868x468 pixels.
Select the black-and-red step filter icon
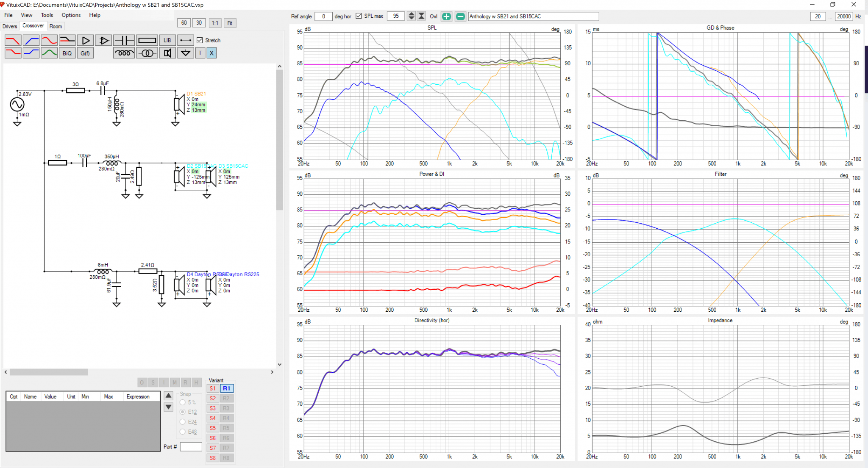pyautogui.click(x=67, y=40)
